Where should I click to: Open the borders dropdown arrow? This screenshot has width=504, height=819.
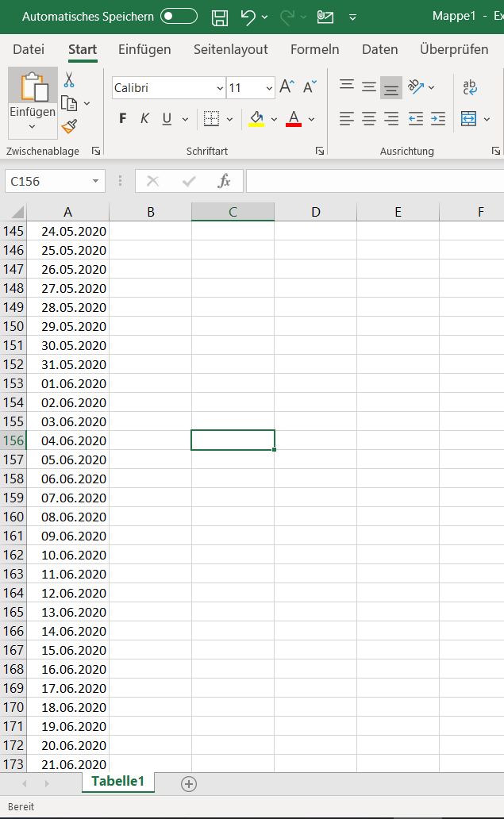(x=230, y=119)
